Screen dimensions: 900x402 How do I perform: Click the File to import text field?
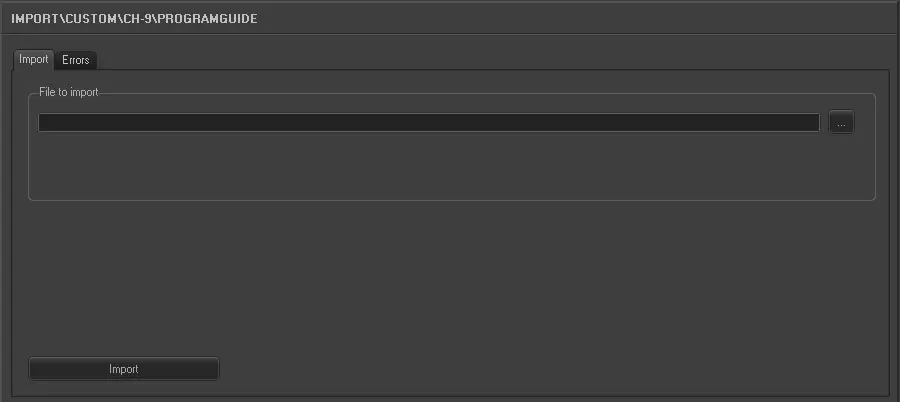click(428, 123)
